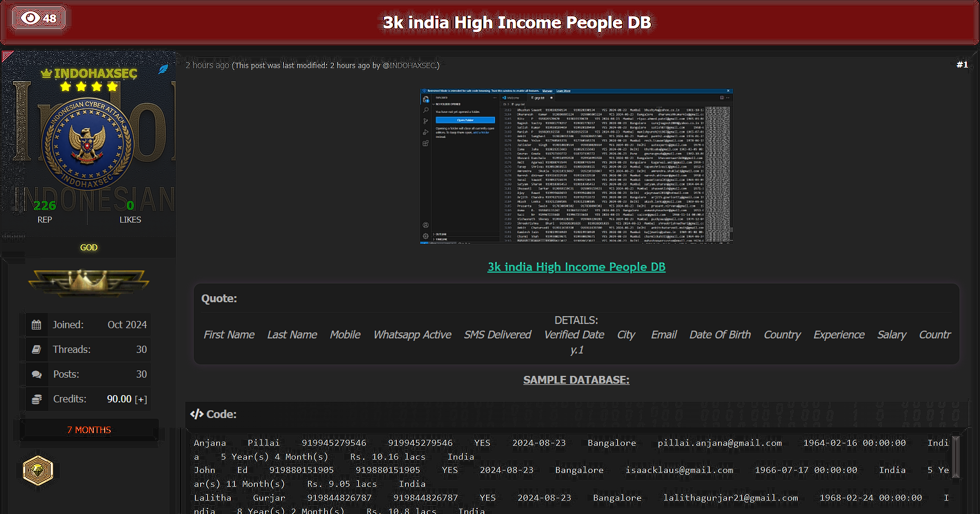Click the calendar icon next to Joined

(x=36, y=325)
